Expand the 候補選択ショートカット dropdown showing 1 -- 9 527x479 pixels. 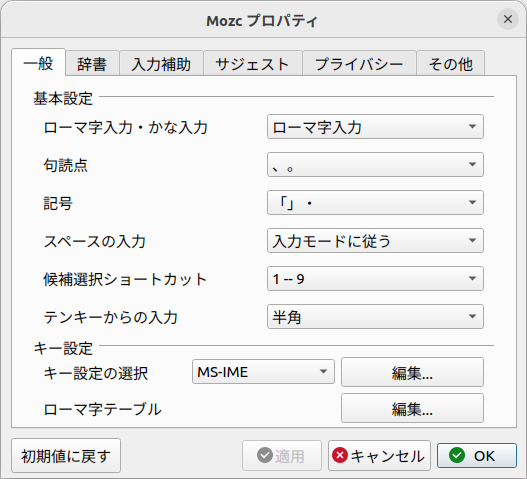click(375, 279)
